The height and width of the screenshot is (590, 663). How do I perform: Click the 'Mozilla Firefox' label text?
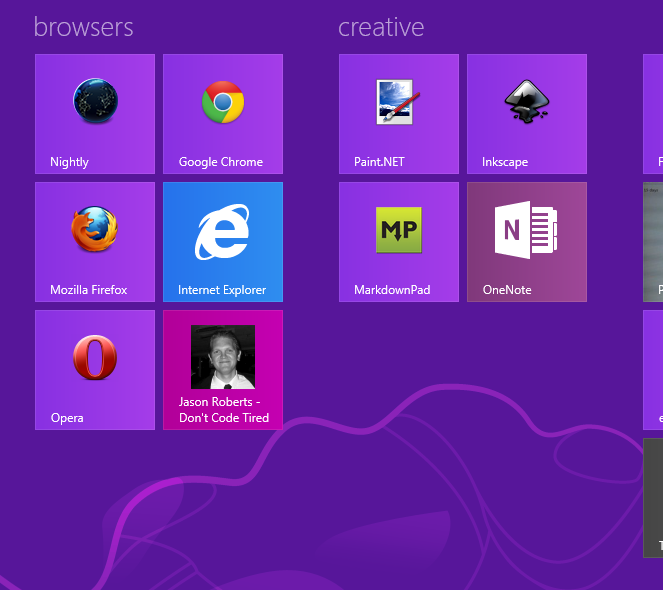[x=89, y=290]
